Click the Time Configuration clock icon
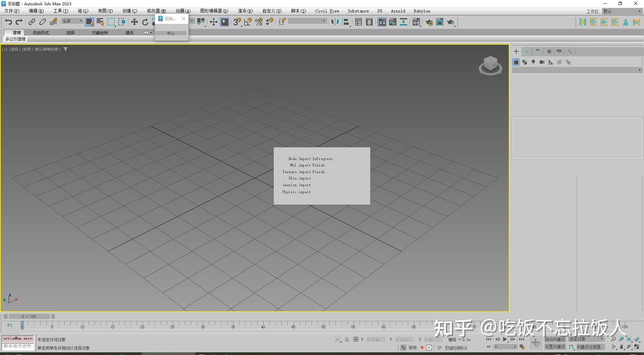 (x=522, y=347)
